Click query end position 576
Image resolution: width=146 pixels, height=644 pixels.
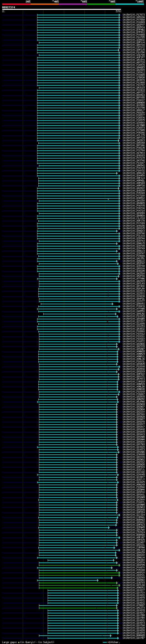pos(118,11)
